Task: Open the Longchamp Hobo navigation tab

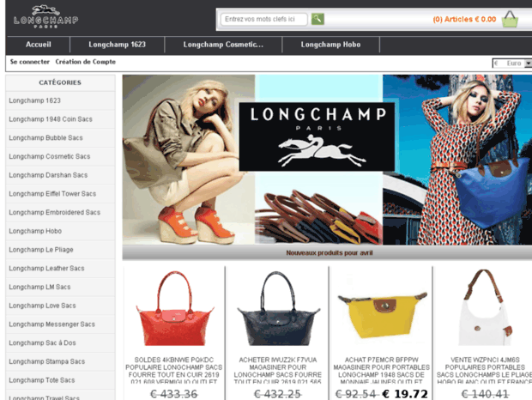Action: (x=330, y=45)
